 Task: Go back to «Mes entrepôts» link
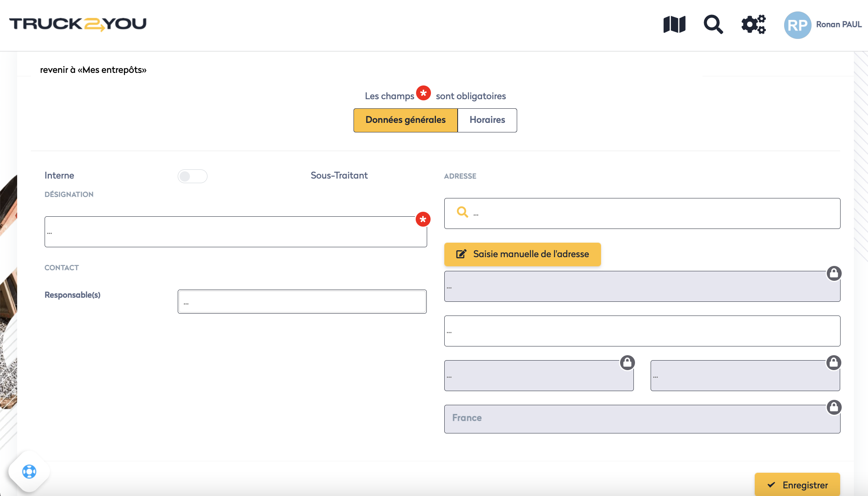coord(93,70)
